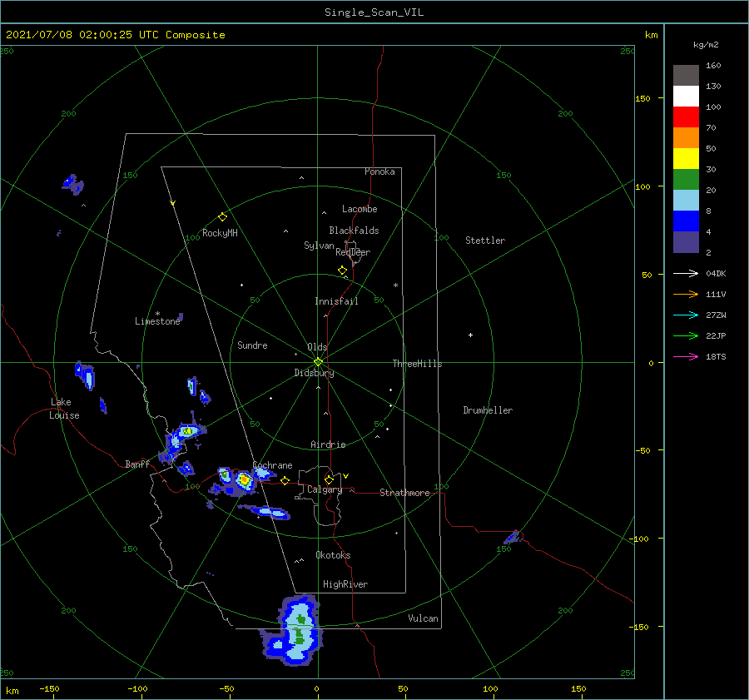Viewport: 749px width, 700px height.
Task: Click the ThreeHills label
Action: [x=417, y=364]
